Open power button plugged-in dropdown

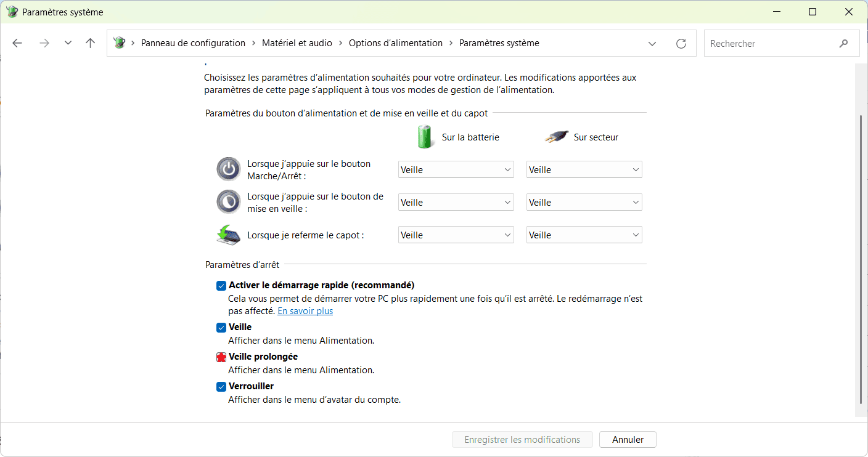584,169
